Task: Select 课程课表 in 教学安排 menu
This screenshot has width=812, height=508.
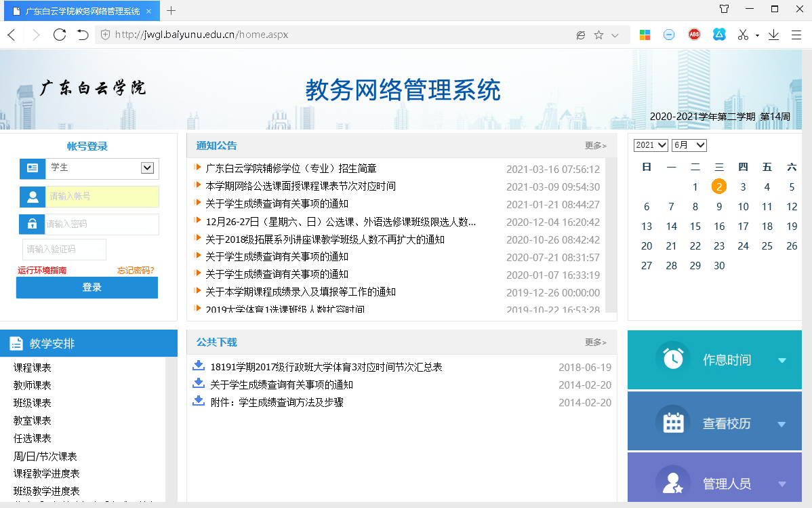Action: (x=33, y=368)
